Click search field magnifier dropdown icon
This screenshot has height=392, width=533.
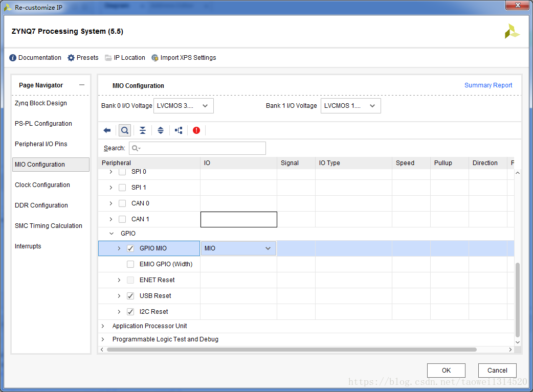point(136,148)
